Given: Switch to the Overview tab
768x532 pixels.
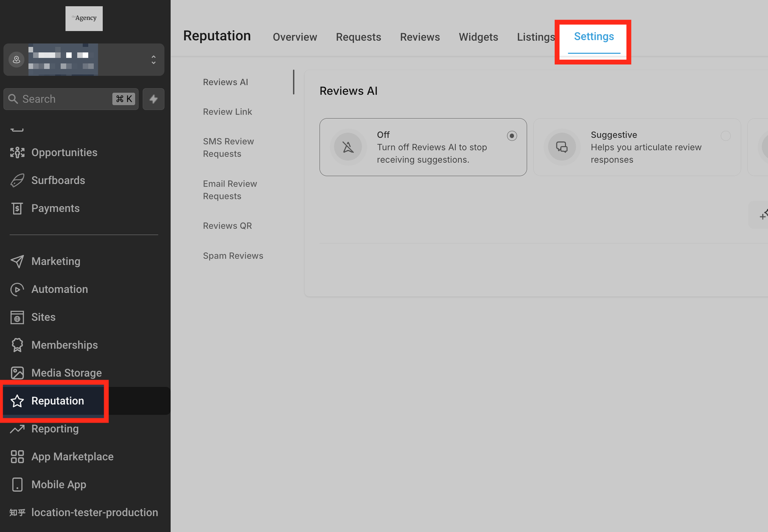Looking at the screenshot, I should click(x=295, y=37).
